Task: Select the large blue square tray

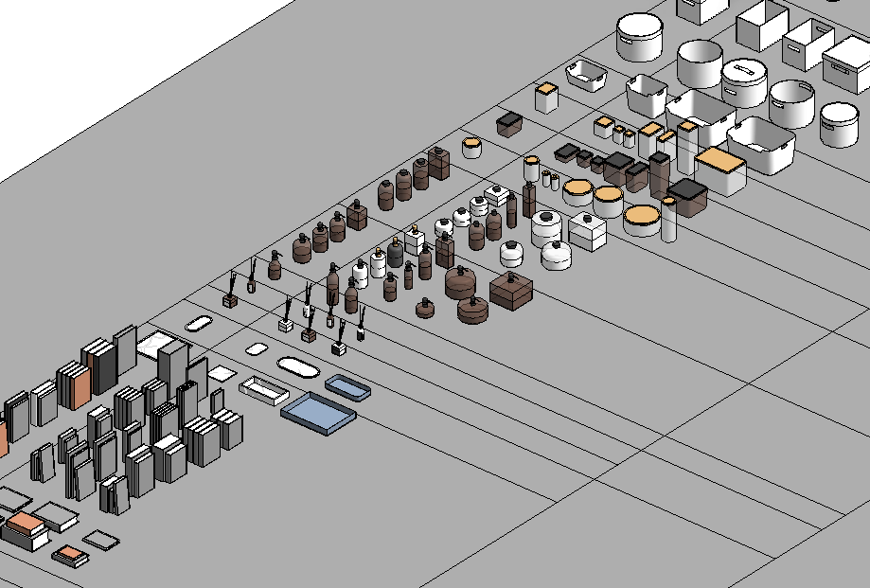Action: tap(318, 413)
